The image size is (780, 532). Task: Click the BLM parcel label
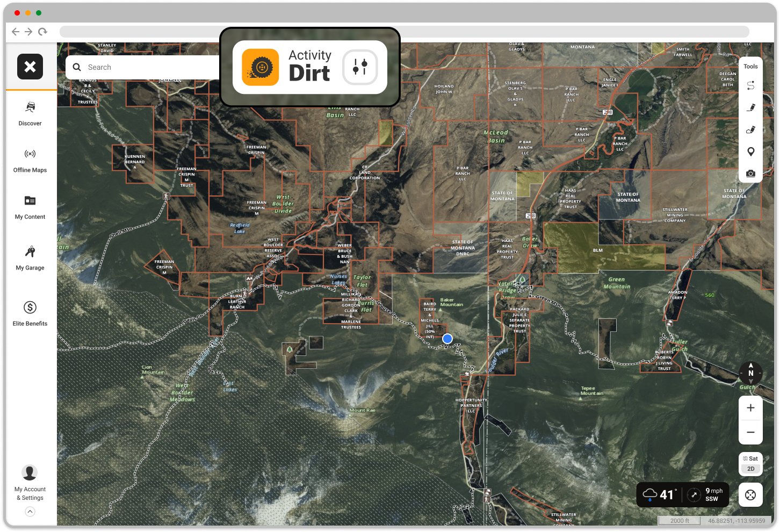[x=598, y=250]
